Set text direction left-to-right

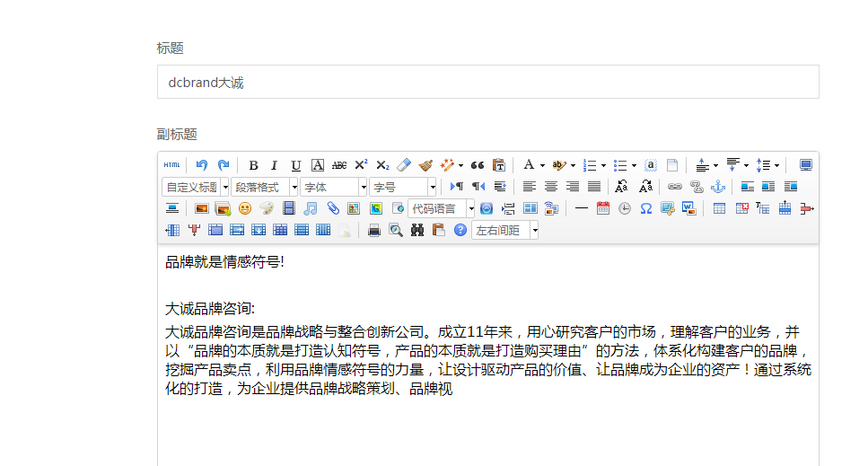pos(457,187)
